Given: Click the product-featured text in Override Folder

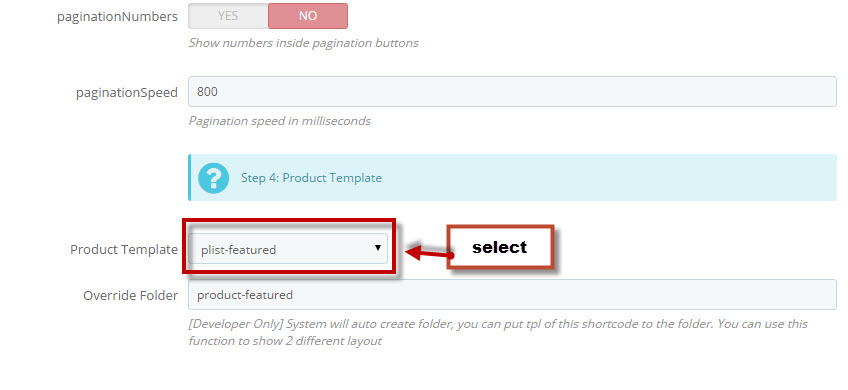Looking at the screenshot, I should click(x=245, y=295).
